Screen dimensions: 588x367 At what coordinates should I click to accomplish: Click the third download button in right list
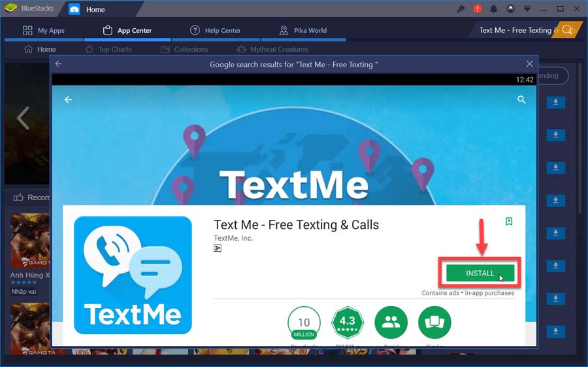556,167
